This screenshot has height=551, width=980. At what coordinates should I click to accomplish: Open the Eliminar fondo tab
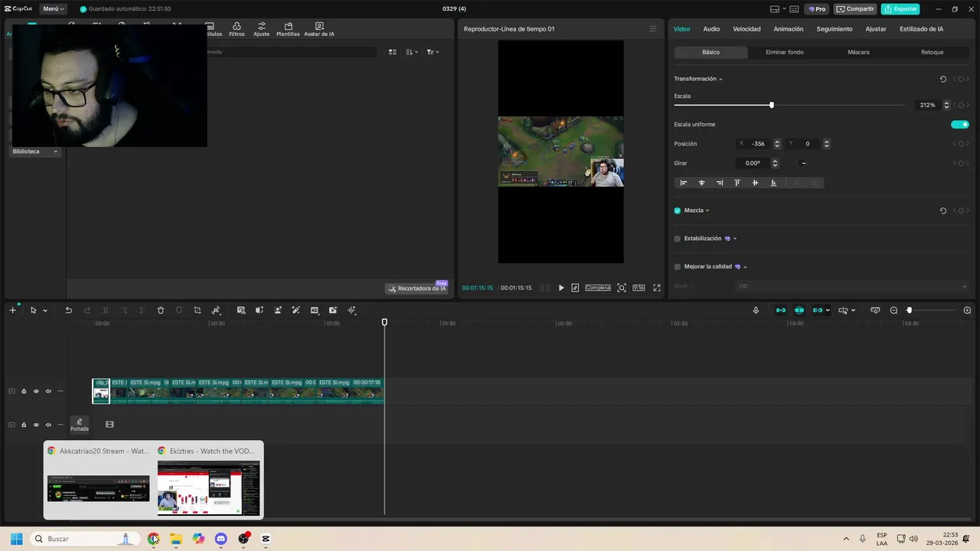pos(785,52)
